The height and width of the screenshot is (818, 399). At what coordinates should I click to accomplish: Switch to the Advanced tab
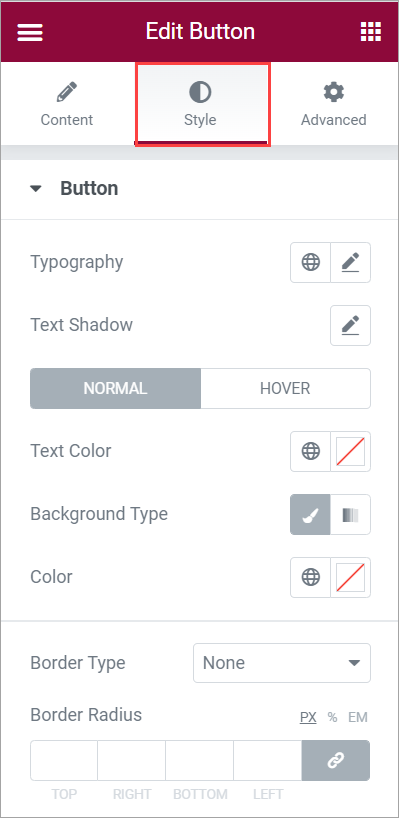[333, 104]
